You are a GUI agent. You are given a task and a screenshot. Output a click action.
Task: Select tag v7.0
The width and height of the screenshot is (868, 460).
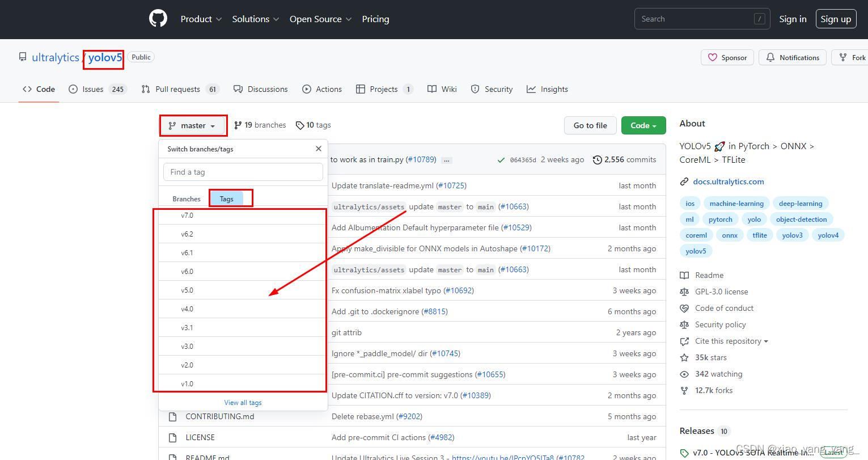tap(243, 216)
